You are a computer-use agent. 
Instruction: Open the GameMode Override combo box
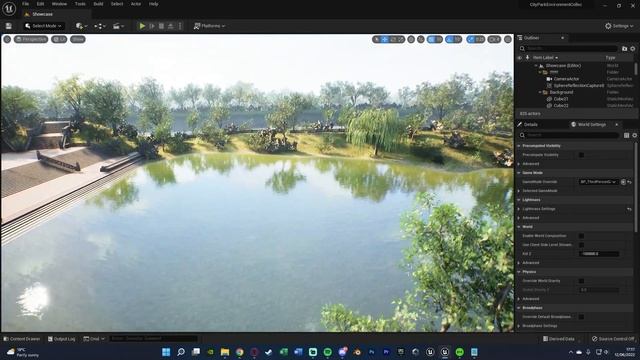[x=598, y=182]
